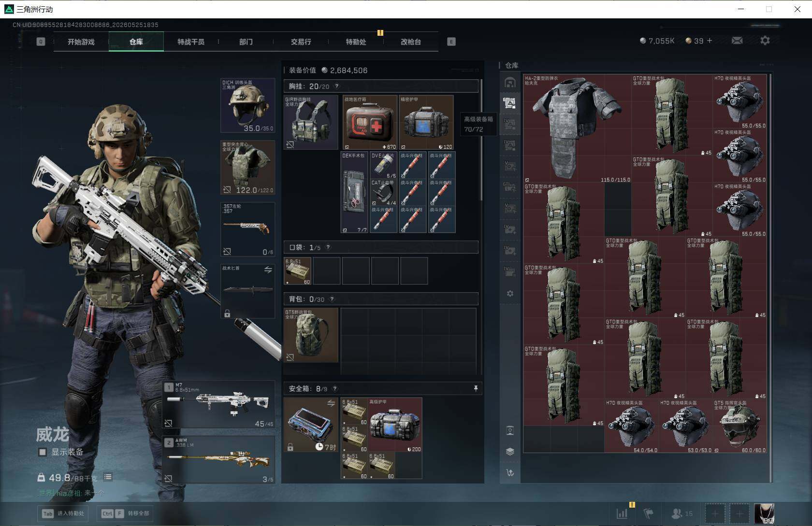812x526 pixels.
Task: Click the GIR野战胸挂 chest rig
Action: click(311, 122)
